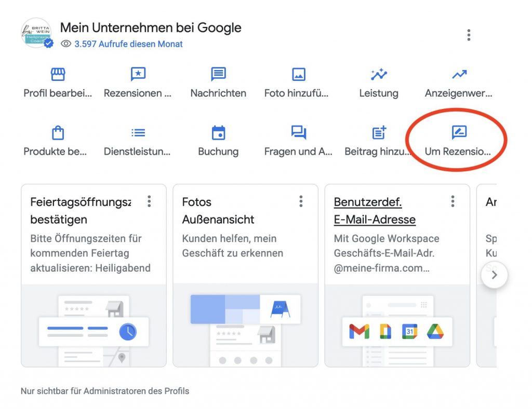Open Benutzerdef. E-Mail-Adresse link

coord(375,211)
